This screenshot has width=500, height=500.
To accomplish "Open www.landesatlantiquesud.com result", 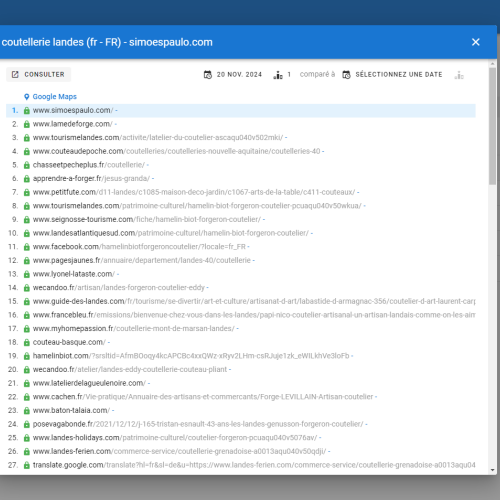I will coord(171,233).
